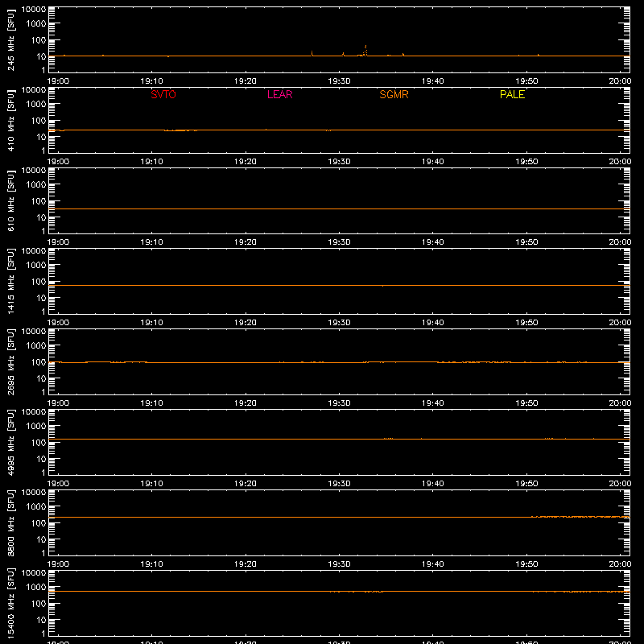Click the 10000 tick label on 8800 MHz axis
644x644 pixels.
coord(34,493)
